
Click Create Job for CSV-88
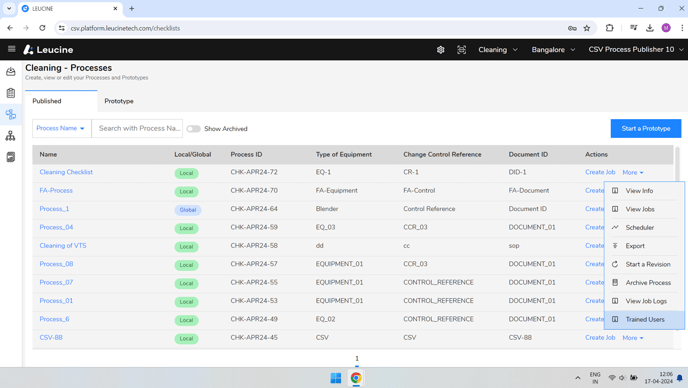coord(600,338)
